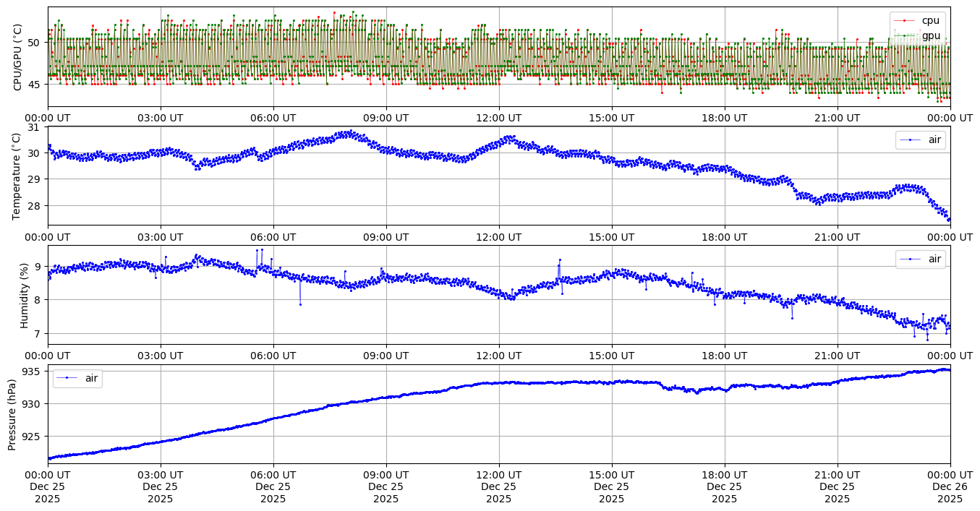
Task: Click the Humidity (%) axis label
Action: (24, 295)
